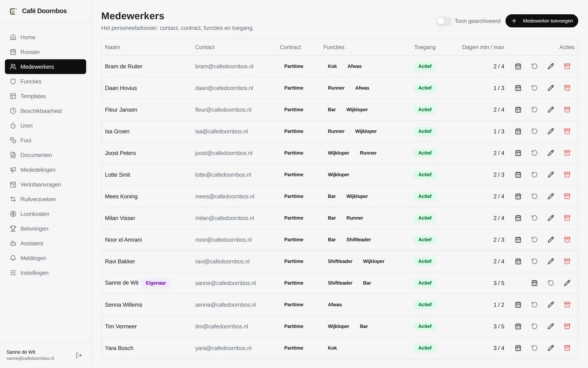Click Actief badge for Tim Vermeer
This screenshot has height=368, width=588.
coord(425,326)
